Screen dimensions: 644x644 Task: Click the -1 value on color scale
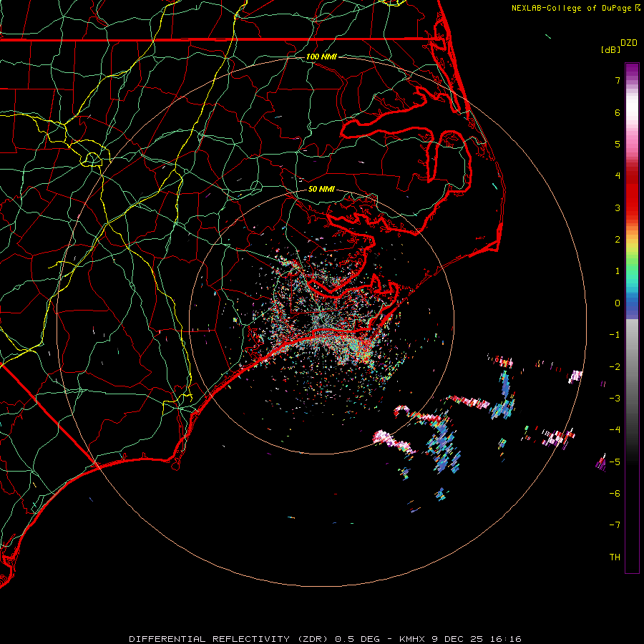[615, 335]
